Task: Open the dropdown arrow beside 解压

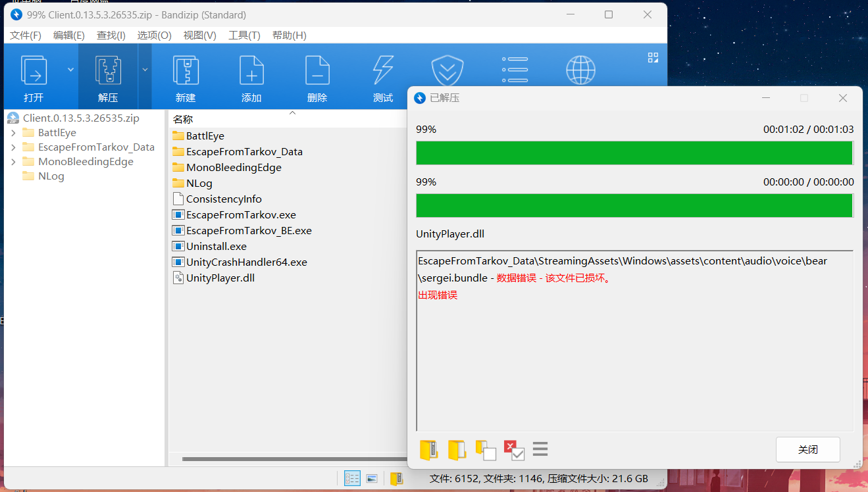Action: click(x=145, y=70)
